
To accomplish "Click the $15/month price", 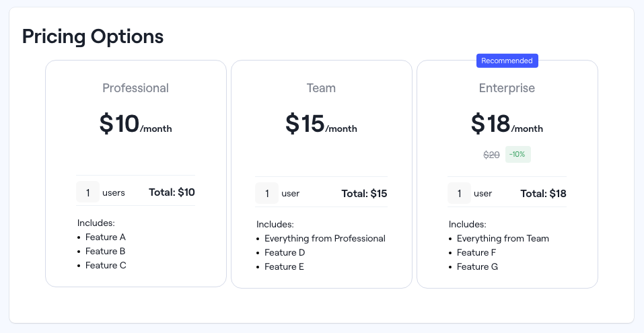I will [x=321, y=124].
